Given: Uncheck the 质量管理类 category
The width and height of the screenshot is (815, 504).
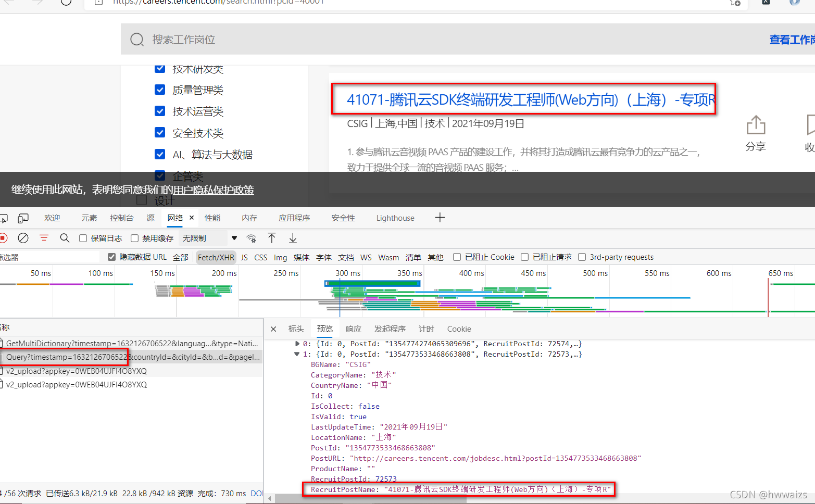Looking at the screenshot, I should [160, 90].
